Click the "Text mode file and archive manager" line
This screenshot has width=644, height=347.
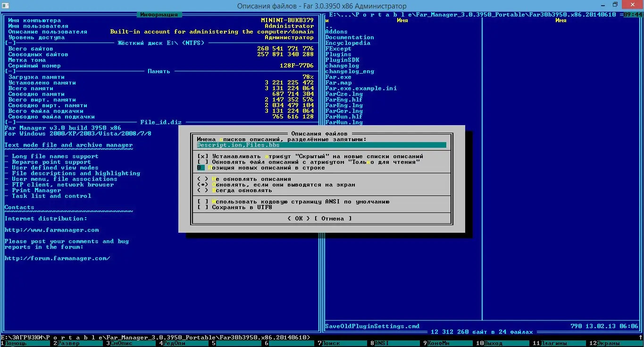pos(69,145)
